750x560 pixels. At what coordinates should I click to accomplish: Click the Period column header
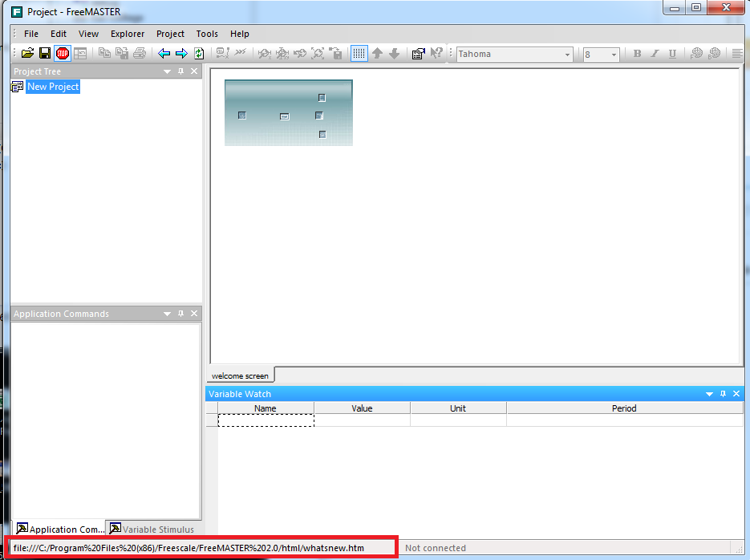[624, 408]
